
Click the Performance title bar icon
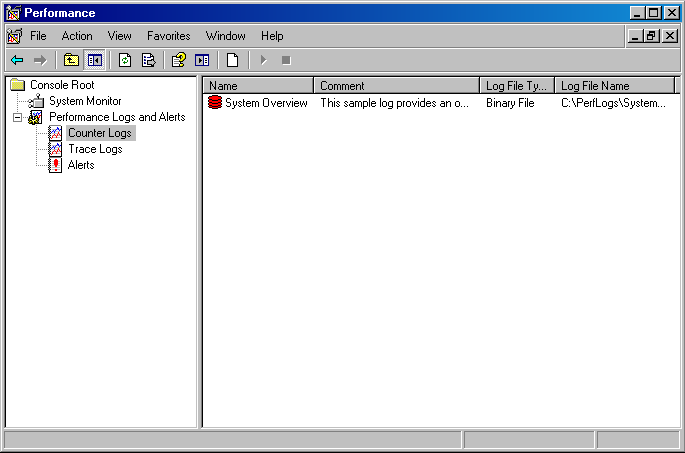click(x=14, y=13)
